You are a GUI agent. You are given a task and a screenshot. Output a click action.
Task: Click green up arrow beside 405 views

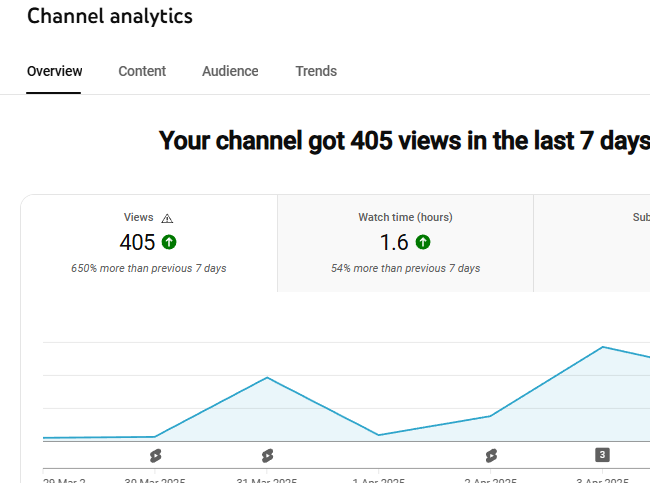(169, 242)
